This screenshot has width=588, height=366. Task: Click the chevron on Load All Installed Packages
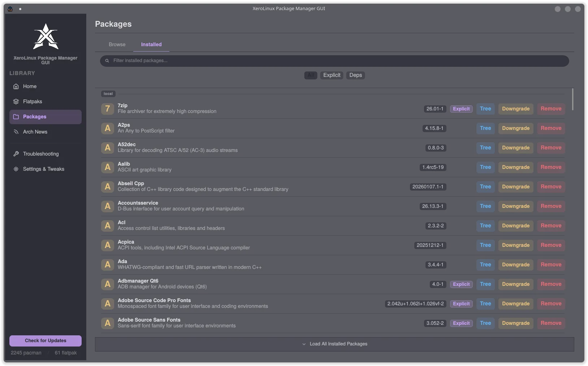pos(304,344)
